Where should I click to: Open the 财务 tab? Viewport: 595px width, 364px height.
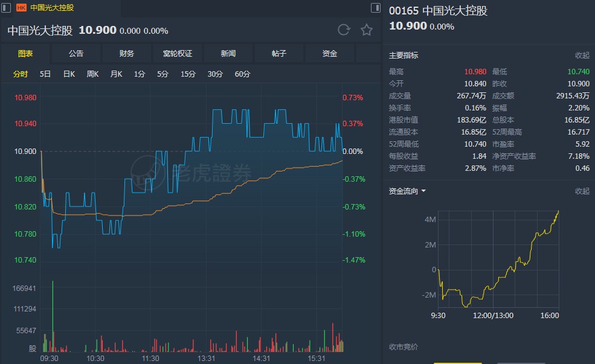tap(127, 54)
